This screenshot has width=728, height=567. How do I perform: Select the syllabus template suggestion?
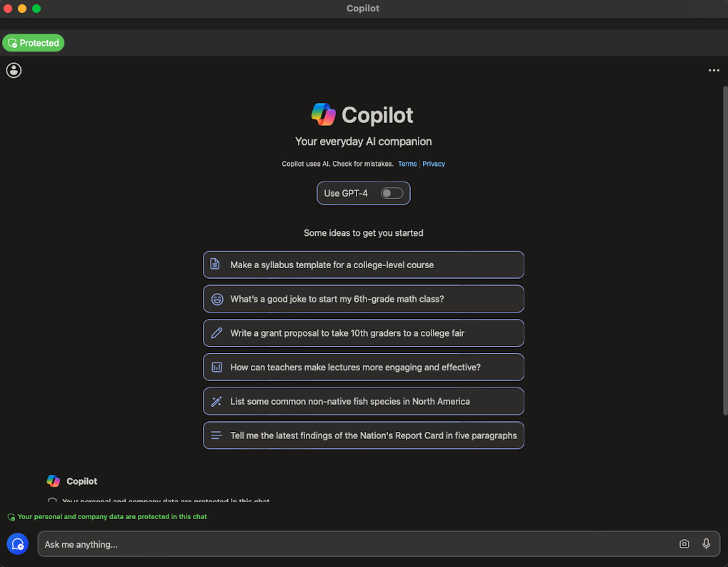(363, 265)
